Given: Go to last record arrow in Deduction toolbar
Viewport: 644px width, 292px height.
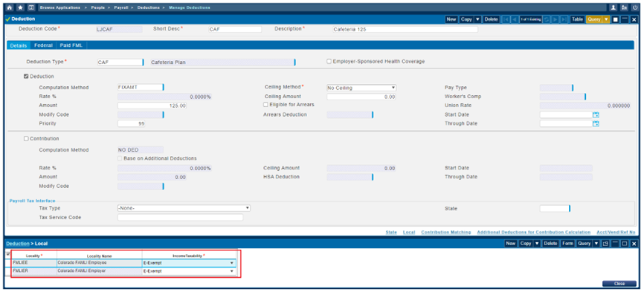Looking at the screenshot, I should point(564,19).
